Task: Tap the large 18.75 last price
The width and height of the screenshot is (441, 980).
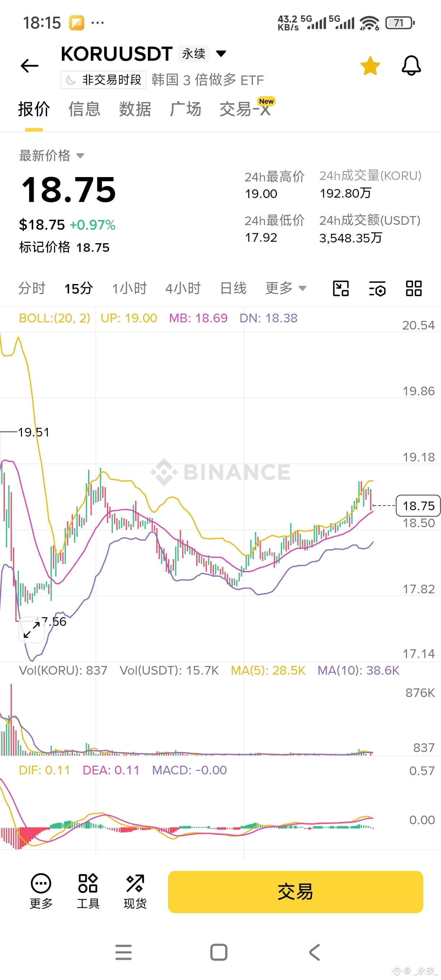Action: click(68, 189)
